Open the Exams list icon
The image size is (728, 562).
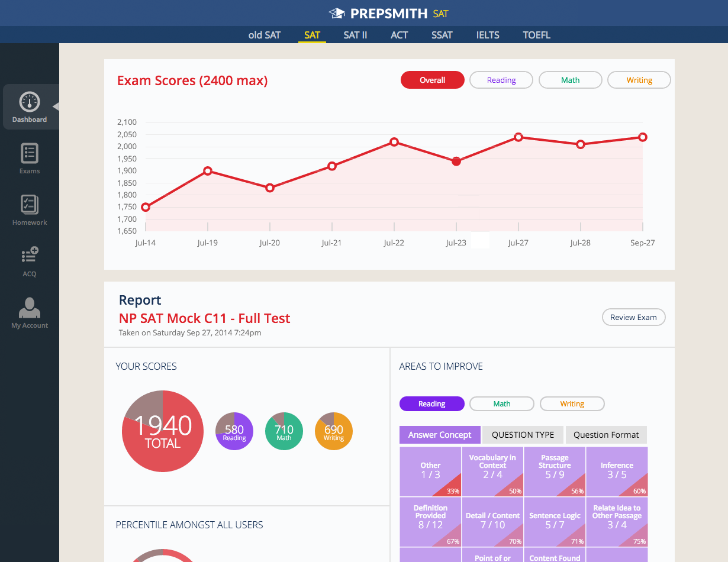[30, 153]
